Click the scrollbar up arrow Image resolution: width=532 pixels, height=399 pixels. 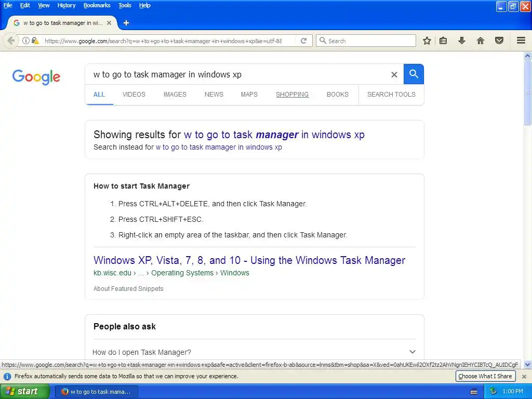[528, 56]
